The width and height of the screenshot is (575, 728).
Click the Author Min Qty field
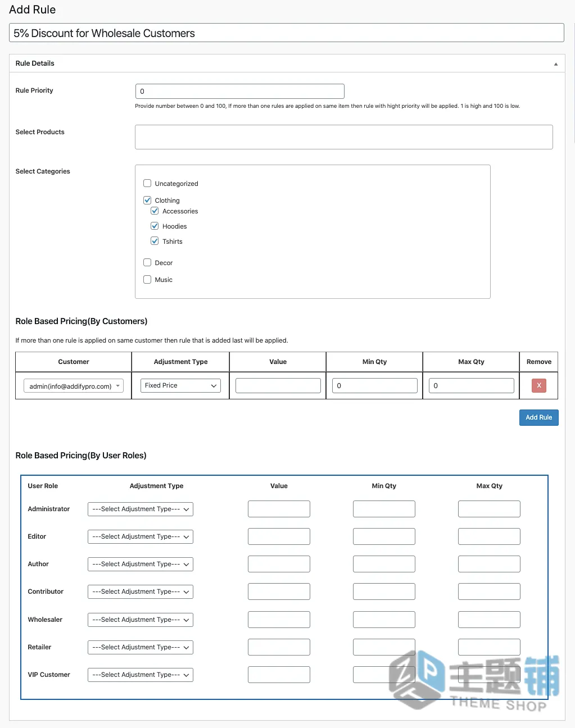384,564
